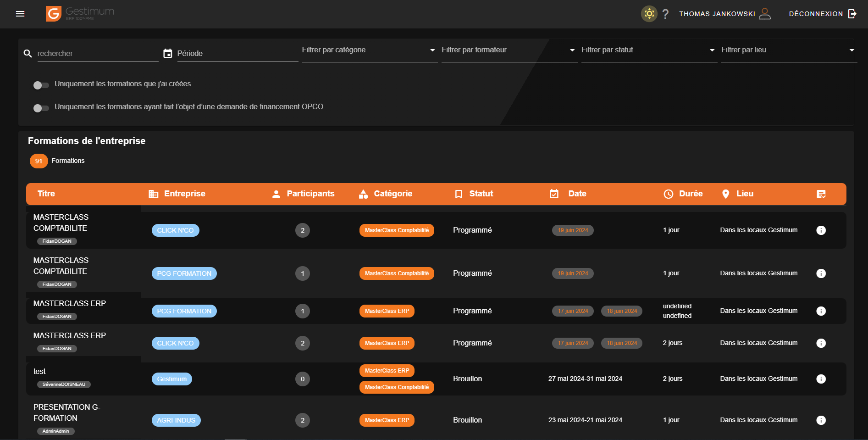This screenshot has height=440, width=868.
Task: Click AGRI-INDUS company chip
Action: 176,420
